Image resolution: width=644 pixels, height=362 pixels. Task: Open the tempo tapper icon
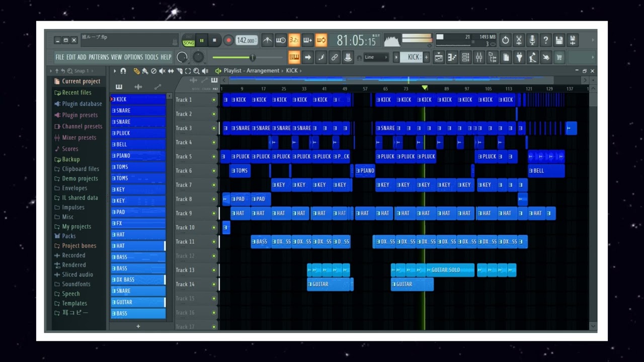(532, 57)
